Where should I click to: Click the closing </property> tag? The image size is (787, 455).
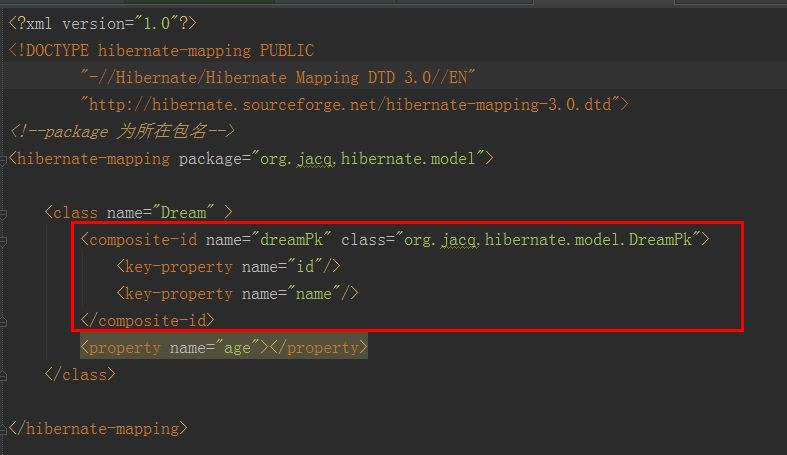pos(319,348)
